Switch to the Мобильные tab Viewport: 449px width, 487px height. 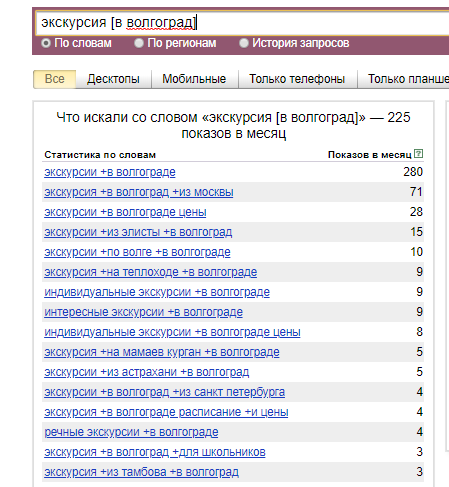pyautogui.click(x=194, y=79)
